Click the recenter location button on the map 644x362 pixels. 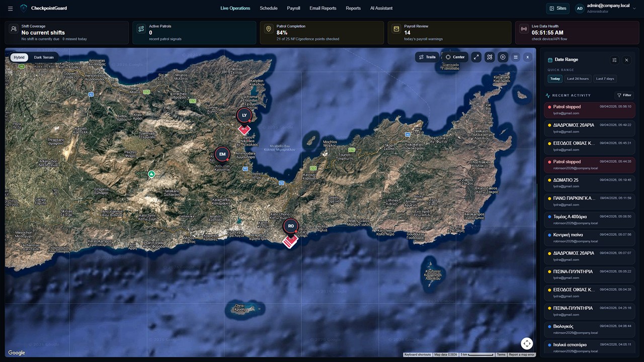pos(526,343)
